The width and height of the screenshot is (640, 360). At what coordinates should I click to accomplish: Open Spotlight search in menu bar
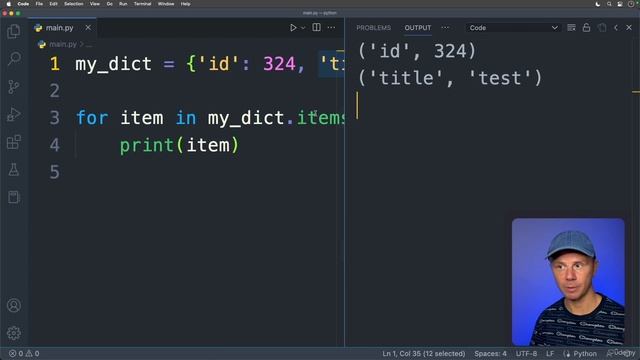(x=609, y=4)
